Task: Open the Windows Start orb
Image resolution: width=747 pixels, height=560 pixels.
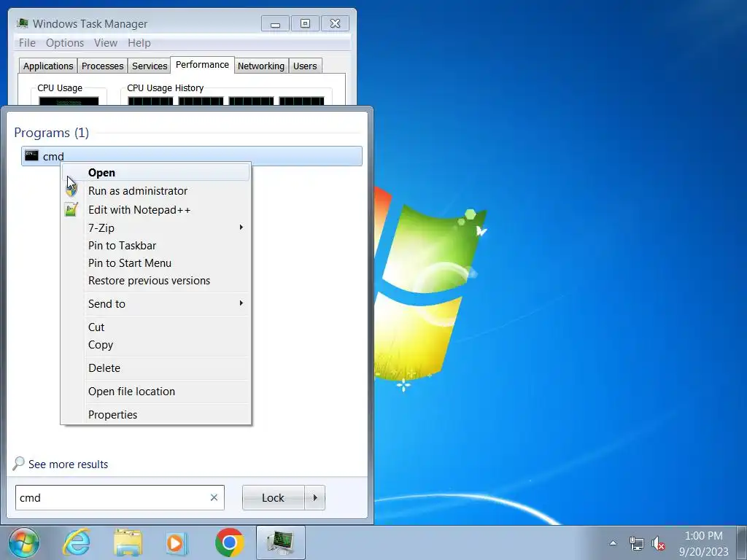Action: coord(24,542)
